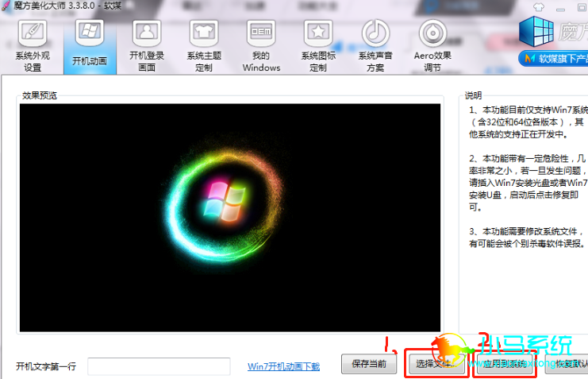Open the 系统外观设置 section
This screenshot has height=379, width=588.
click(33, 46)
